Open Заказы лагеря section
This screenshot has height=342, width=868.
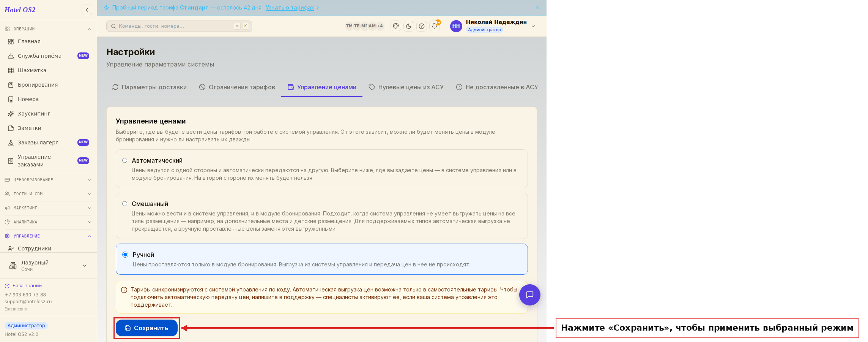pyautogui.click(x=48, y=142)
